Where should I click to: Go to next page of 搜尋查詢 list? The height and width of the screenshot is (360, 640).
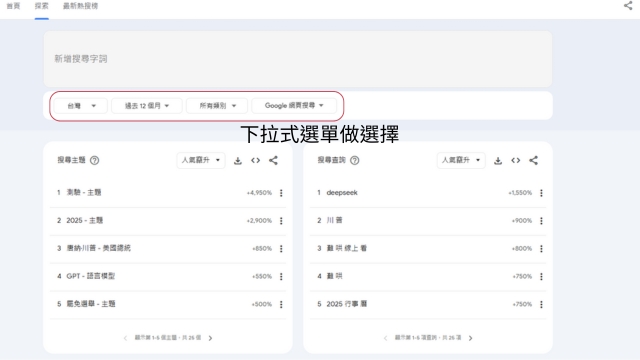pyautogui.click(x=471, y=338)
